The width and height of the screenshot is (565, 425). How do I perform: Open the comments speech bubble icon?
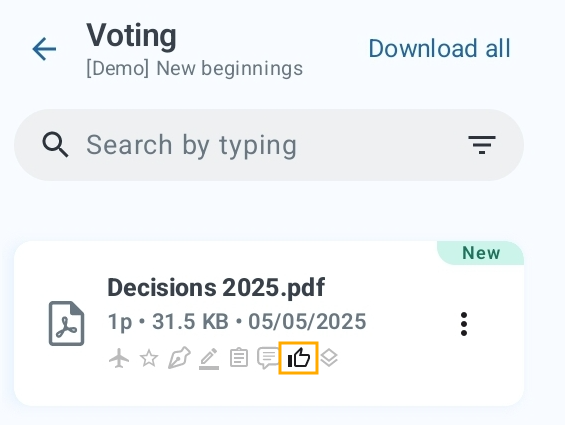[x=268, y=358]
